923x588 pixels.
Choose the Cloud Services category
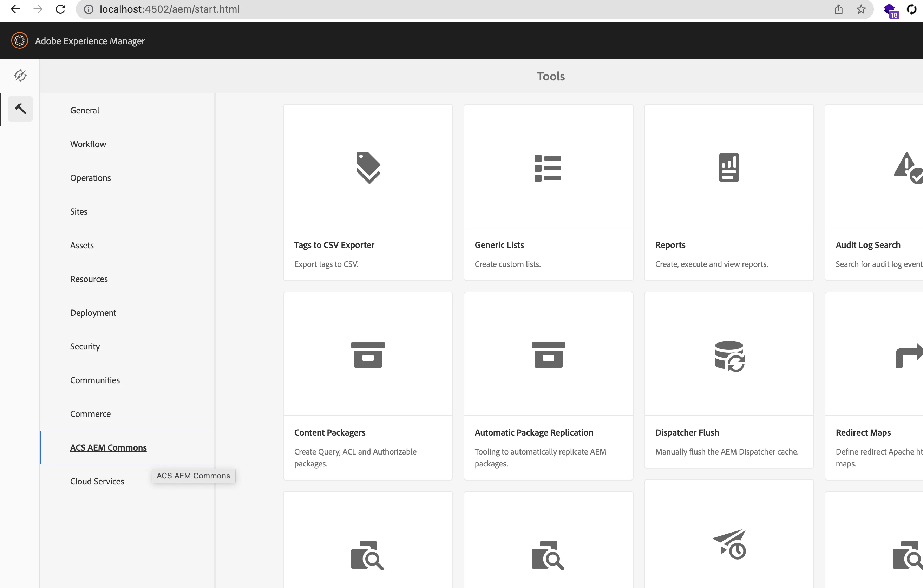click(97, 482)
